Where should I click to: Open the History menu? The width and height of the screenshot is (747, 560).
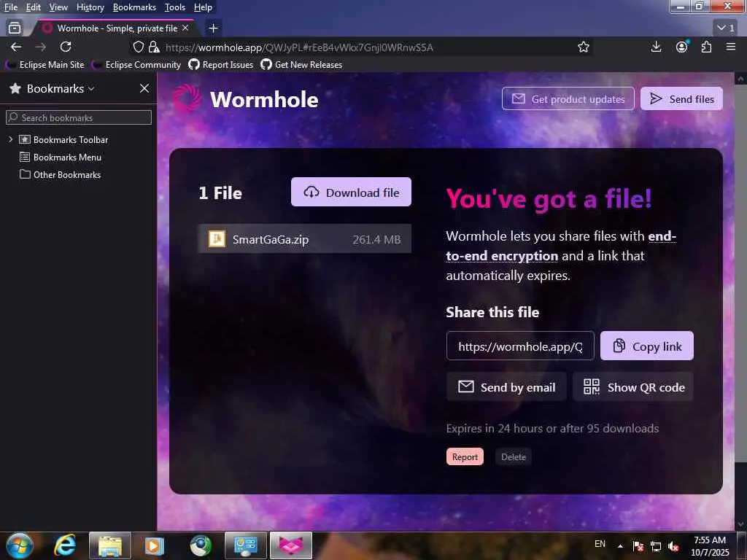pos(90,7)
